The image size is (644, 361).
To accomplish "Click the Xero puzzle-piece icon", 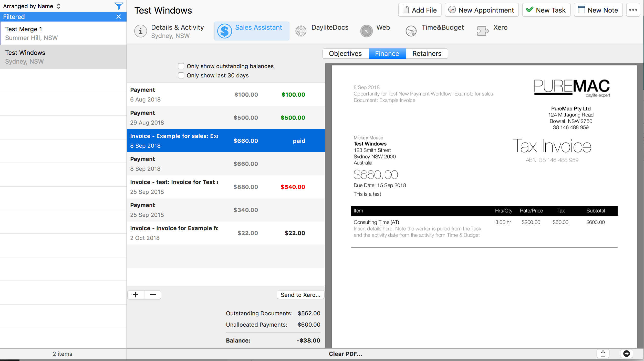I will 482,31.
